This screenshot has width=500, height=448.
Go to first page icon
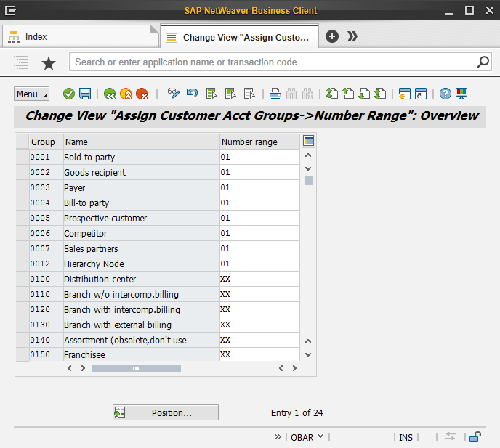point(332,94)
